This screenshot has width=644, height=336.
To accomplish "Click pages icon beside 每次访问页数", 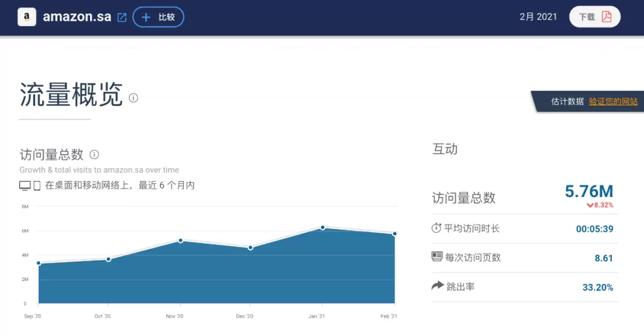I will tap(437, 257).
